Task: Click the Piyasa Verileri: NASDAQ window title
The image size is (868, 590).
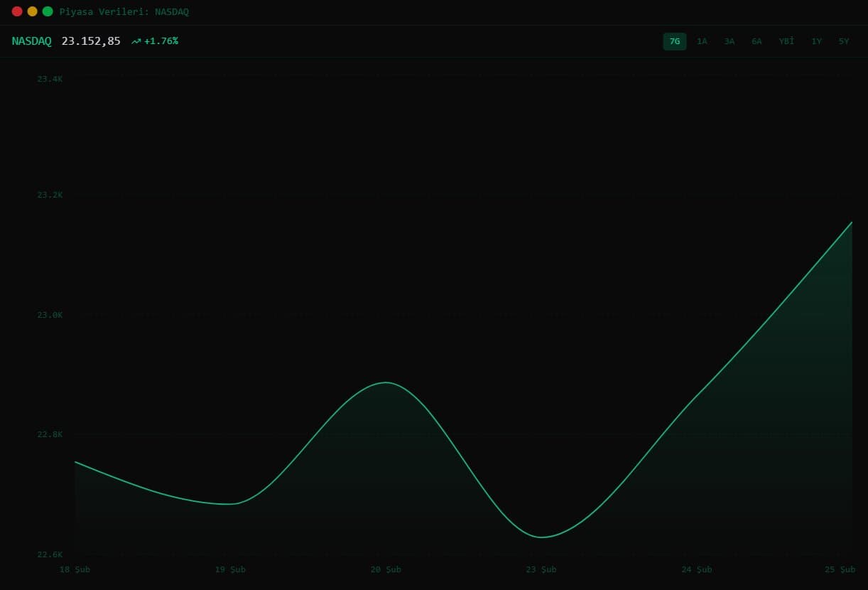Action: pyautogui.click(x=124, y=11)
